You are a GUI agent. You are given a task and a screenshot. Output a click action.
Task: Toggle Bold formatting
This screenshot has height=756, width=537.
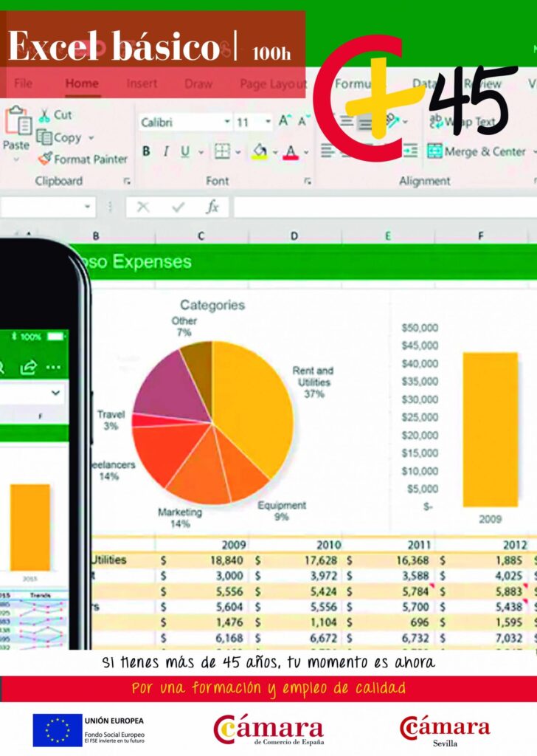[146, 151]
